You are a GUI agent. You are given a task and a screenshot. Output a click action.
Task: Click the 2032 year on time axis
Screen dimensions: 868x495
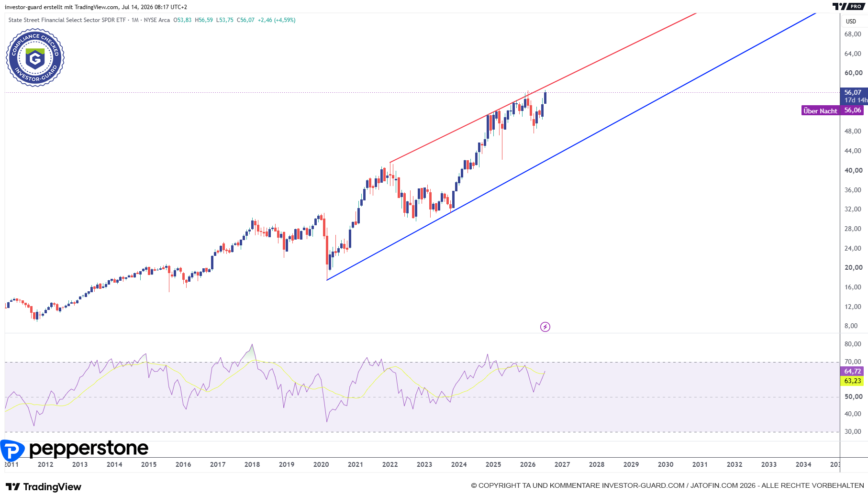[734, 464]
